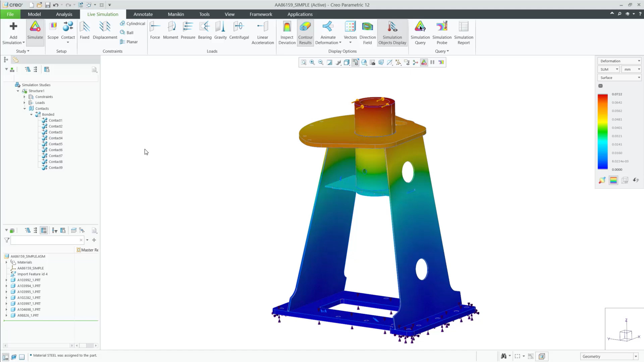Switch to the Model tab
Image resolution: width=644 pixels, height=362 pixels.
(34, 14)
